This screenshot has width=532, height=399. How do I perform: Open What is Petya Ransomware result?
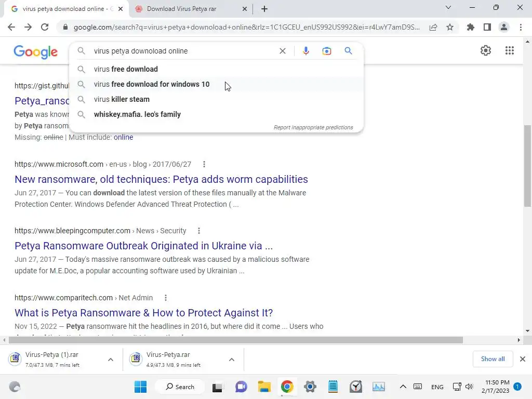143,312
